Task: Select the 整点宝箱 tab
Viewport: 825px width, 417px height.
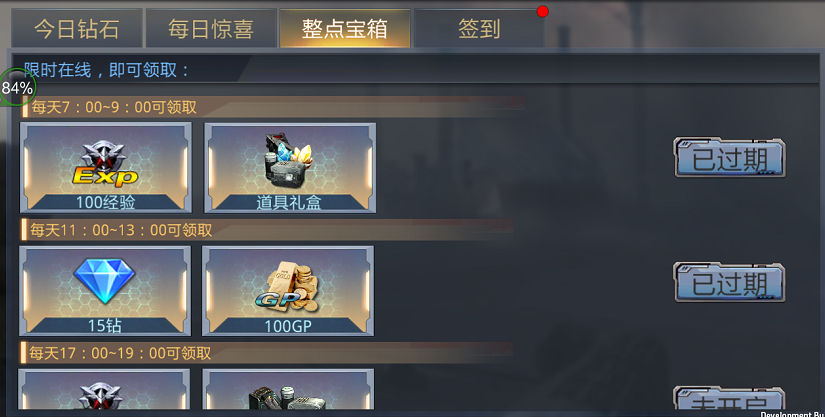Action: 345,28
